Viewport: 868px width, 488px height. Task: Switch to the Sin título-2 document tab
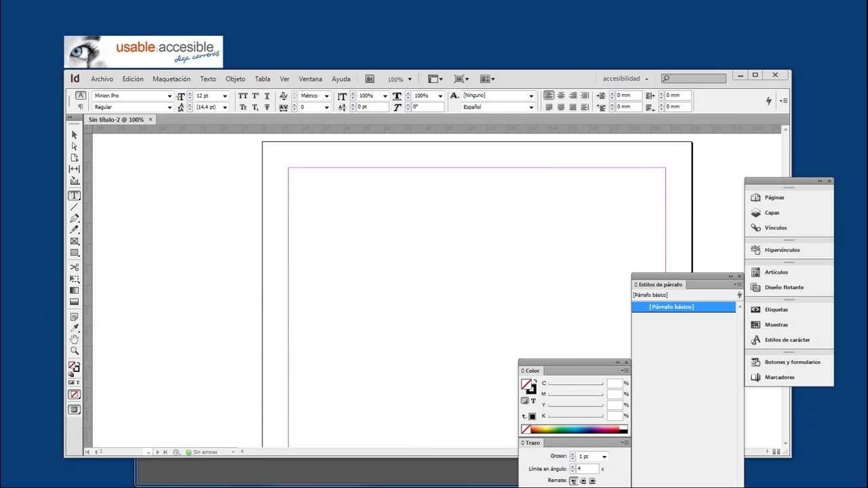(x=116, y=120)
